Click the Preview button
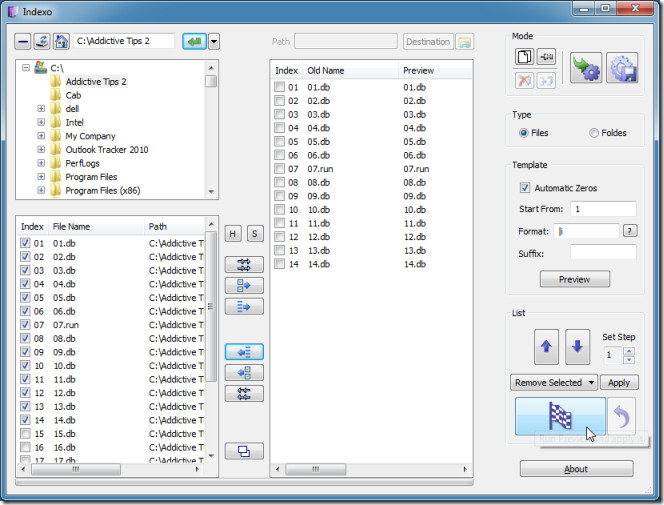Image resolution: width=664 pixels, height=505 pixels. pyautogui.click(x=574, y=280)
